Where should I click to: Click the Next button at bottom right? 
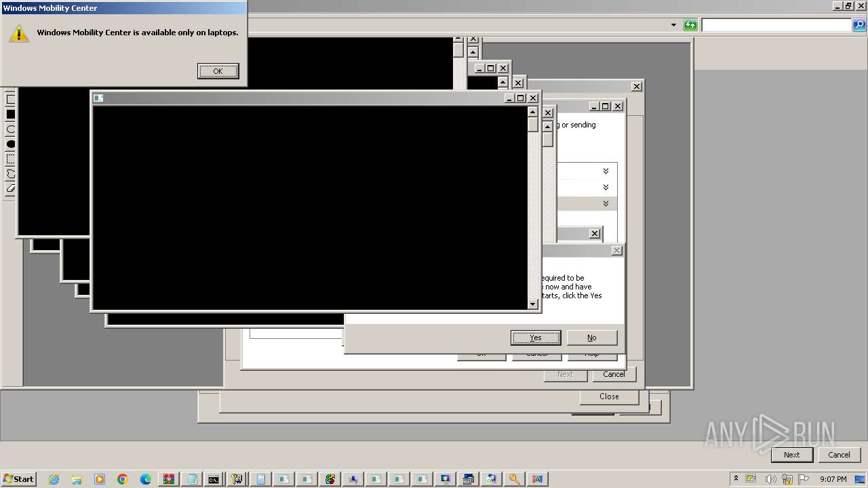coord(791,455)
